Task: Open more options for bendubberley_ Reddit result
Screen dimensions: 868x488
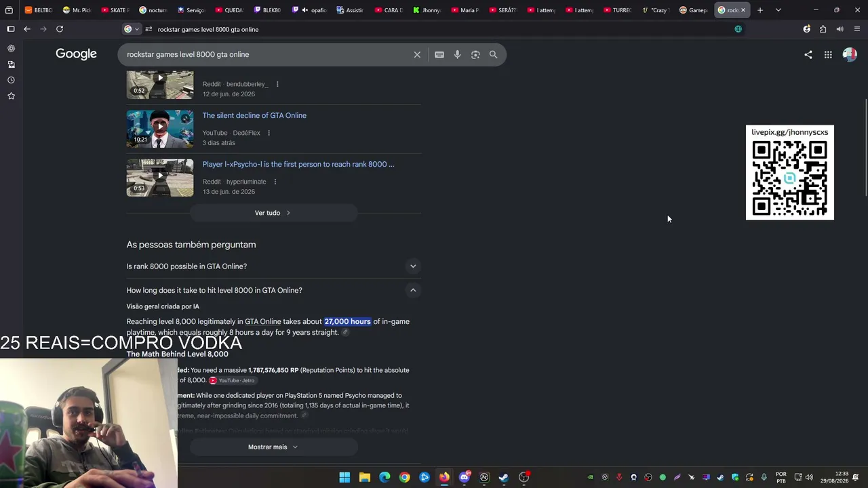Action: click(277, 84)
